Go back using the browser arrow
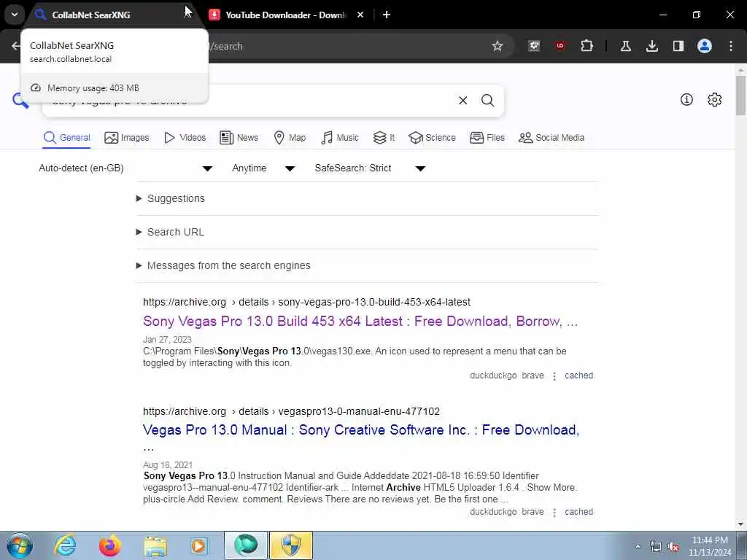 (x=16, y=46)
